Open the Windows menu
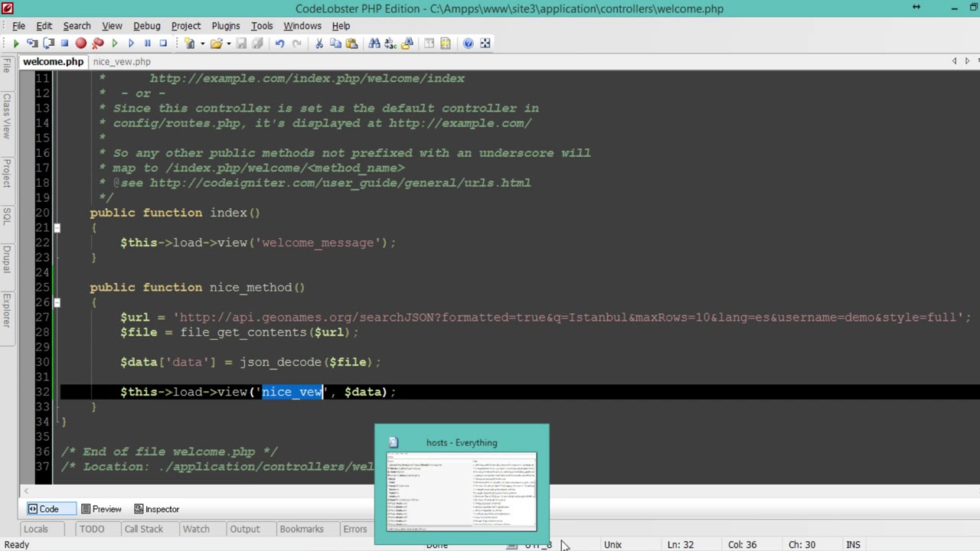Screen dimensions: 980x551 [x=302, y=26]
